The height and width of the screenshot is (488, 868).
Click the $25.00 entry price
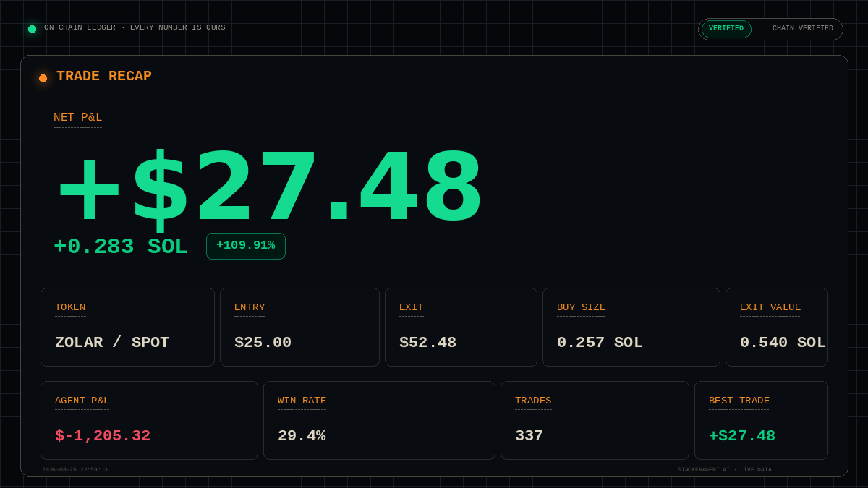(x=263, y=343)
